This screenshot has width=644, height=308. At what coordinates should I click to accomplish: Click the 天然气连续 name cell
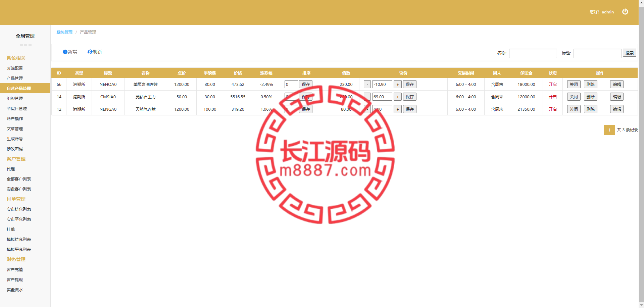pyautogui.click(x=146, y=109)
